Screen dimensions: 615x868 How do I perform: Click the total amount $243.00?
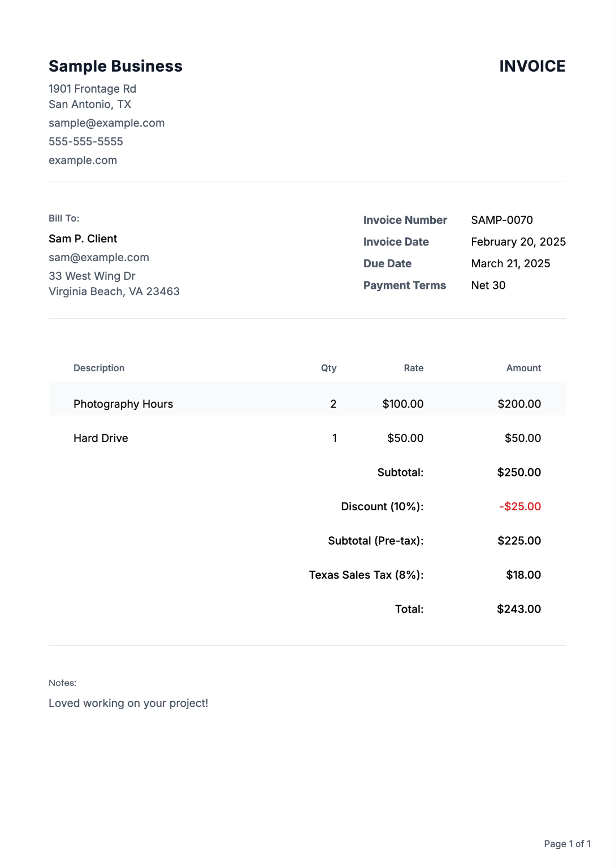(x=518, y=609)
